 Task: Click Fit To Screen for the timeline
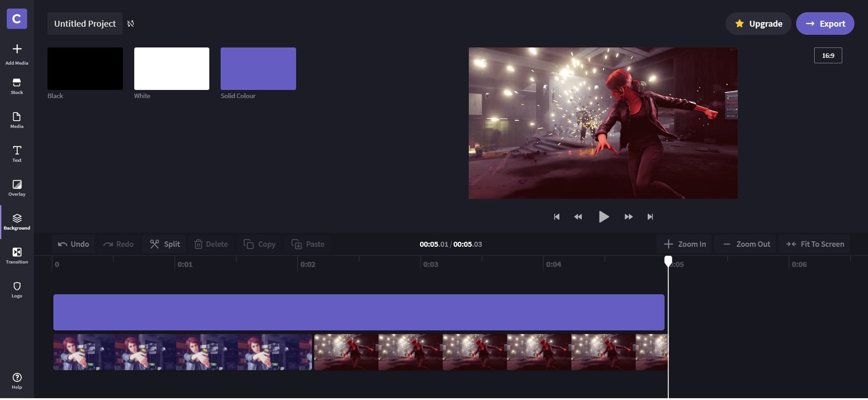point(815,244)
